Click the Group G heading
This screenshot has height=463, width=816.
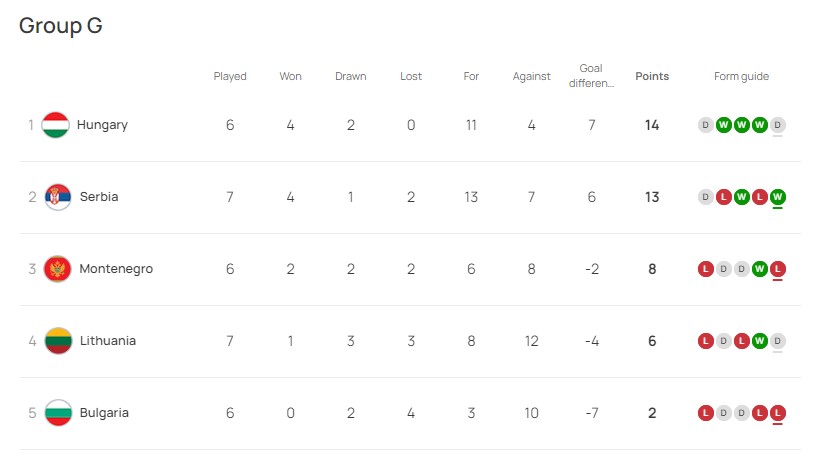(61, 25)
